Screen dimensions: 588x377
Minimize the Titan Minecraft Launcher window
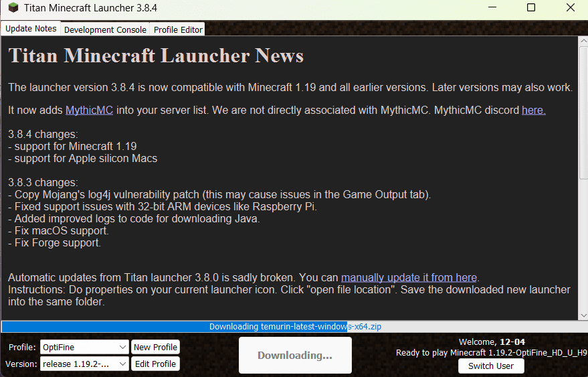[x=492, y=7]
